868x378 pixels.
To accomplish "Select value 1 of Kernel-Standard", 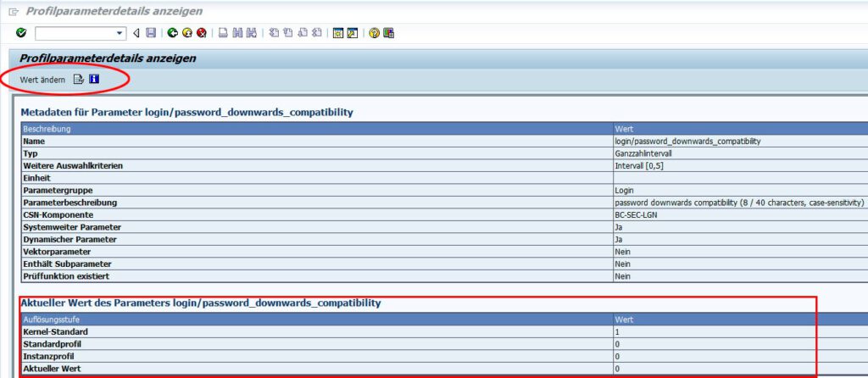I will (x=617, y=332).
